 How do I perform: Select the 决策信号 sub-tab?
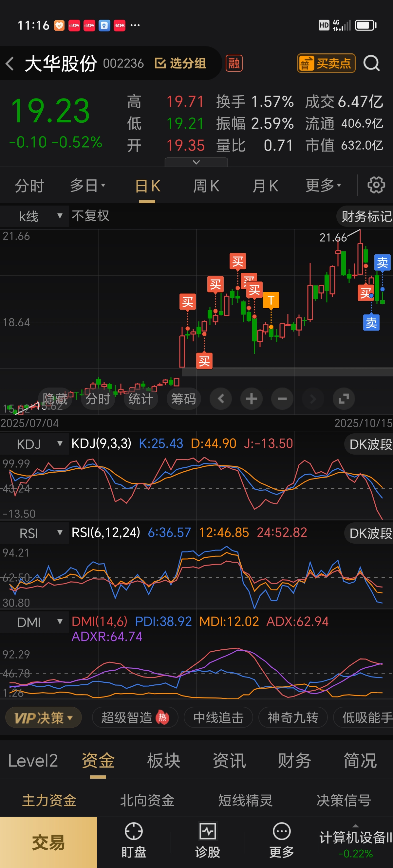point(344,800)
